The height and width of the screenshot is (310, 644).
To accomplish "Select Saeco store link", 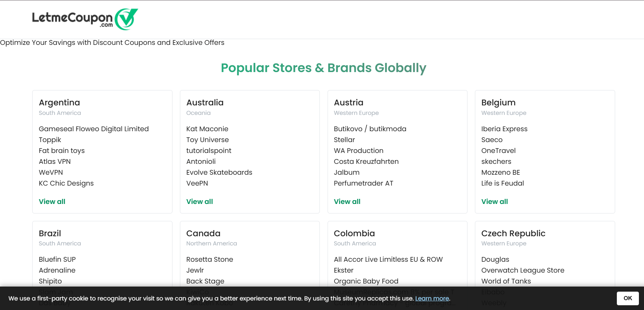I will [492, 140].
